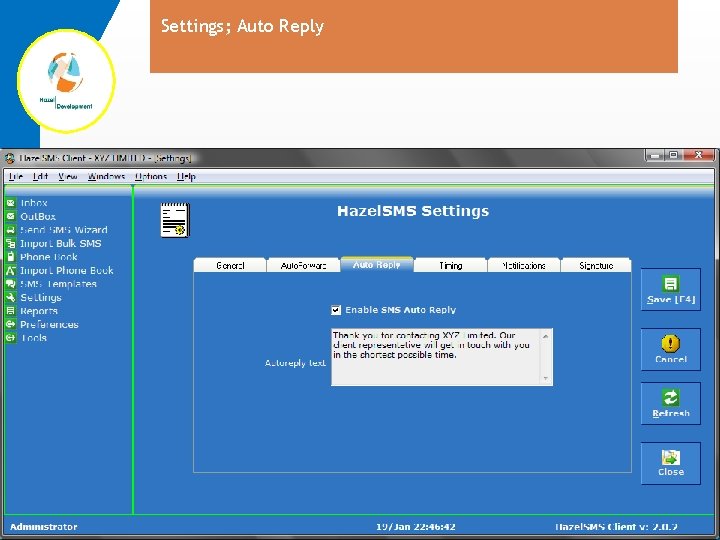This screenshot has height=540, width=720.
Task: Switch to the General tab
Action: tap(230, 265)
